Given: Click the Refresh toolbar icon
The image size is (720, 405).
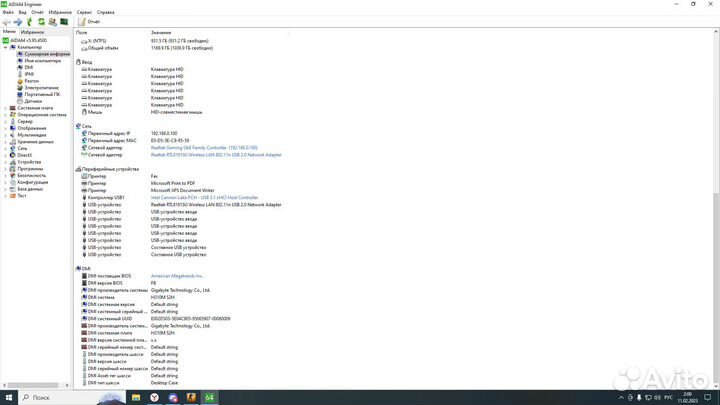Looking at the screenshot, I should tap(41, 20).
